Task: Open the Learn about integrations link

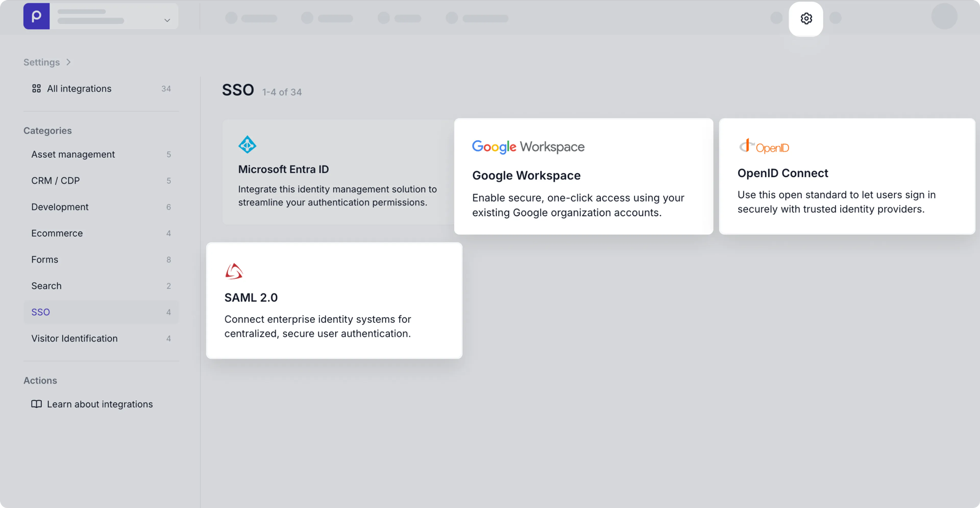Action: pos(100,404)
